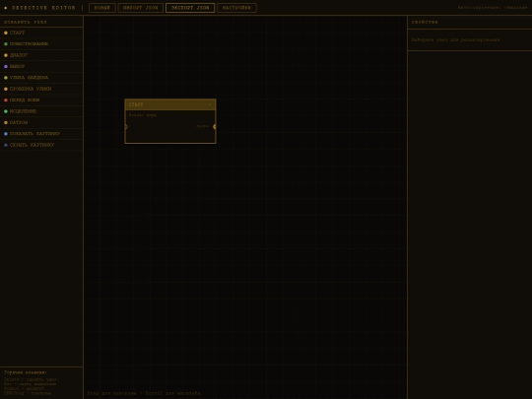The image size is (532, 399).
Task: Click ЭКСПОРТ JSON in the top bar
Action: [x=190, y=8]
